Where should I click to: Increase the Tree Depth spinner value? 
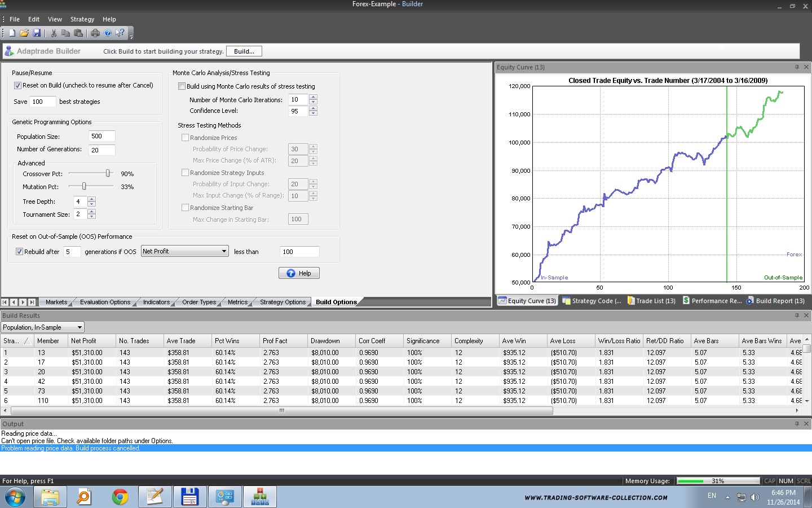(x=91, y=199)
